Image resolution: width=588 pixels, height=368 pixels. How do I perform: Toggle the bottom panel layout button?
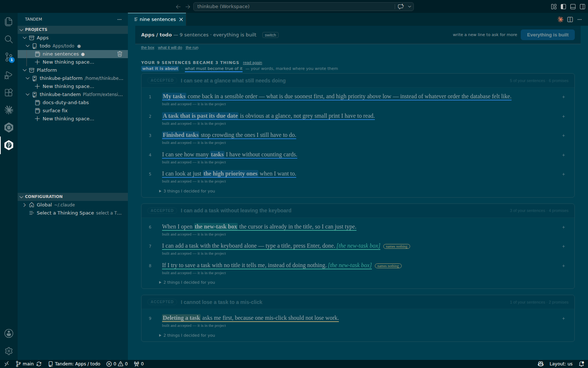[x=573, y=7]
